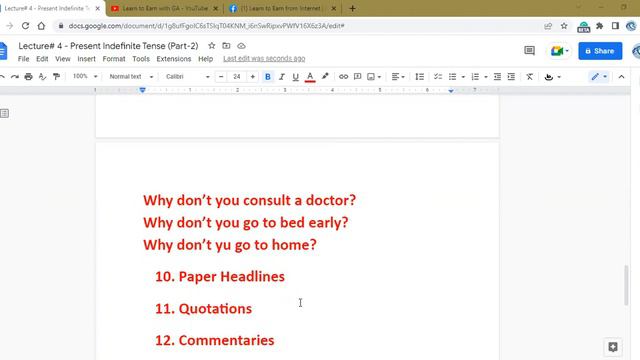Open the text color picker
The image size is (640, 360).
pos(310,77)
